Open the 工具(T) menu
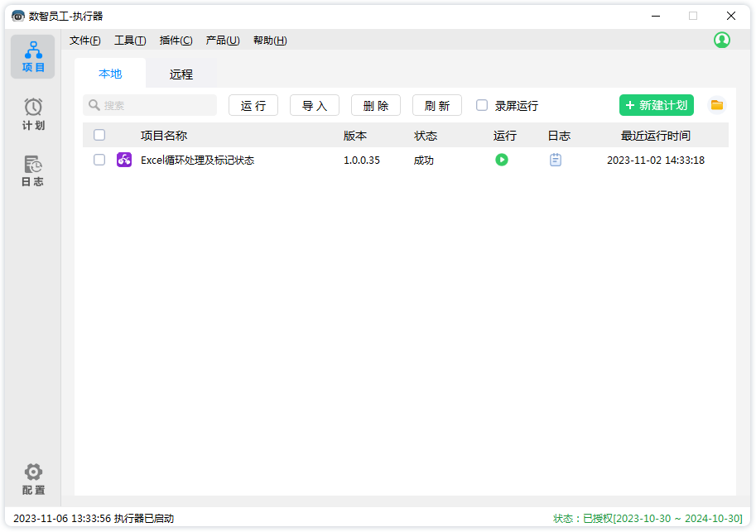 [x=130, y=41]
